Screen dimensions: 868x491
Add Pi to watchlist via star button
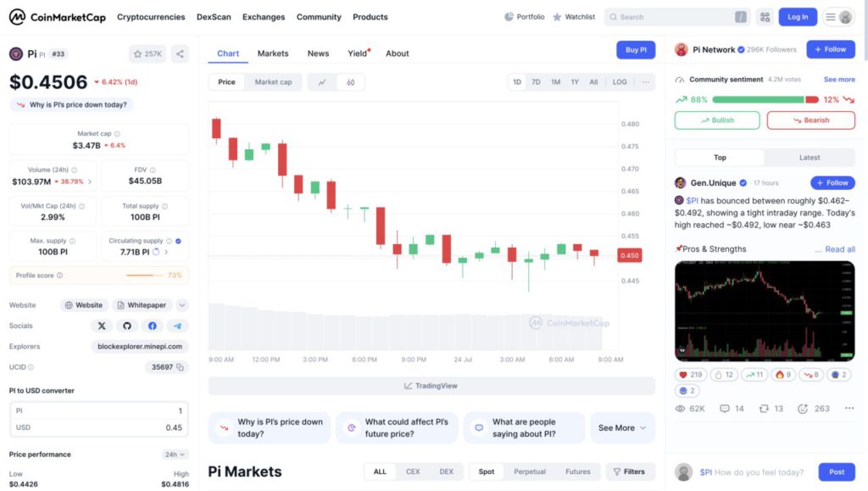point(147,54)
